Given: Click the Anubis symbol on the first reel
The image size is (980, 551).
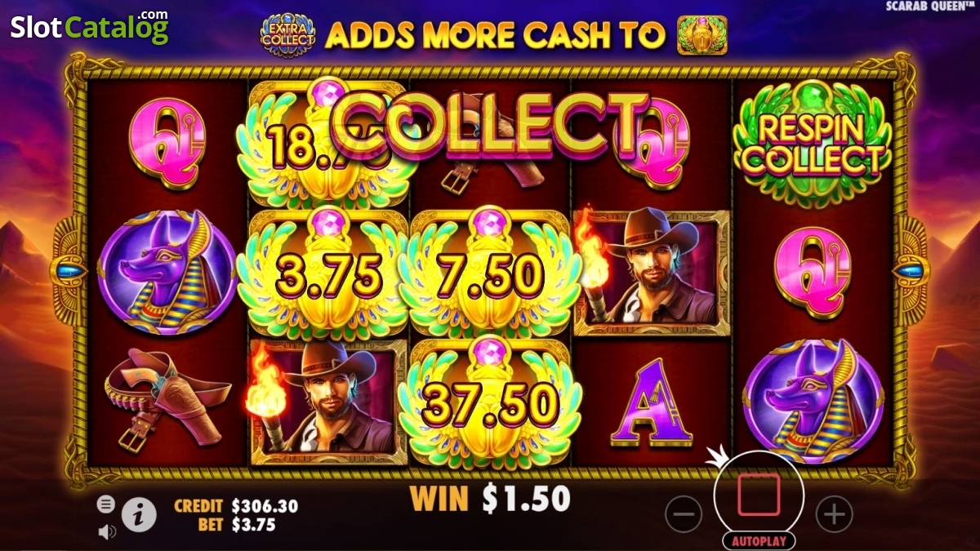Looking at the screenshot, I should tap(167, 273).
